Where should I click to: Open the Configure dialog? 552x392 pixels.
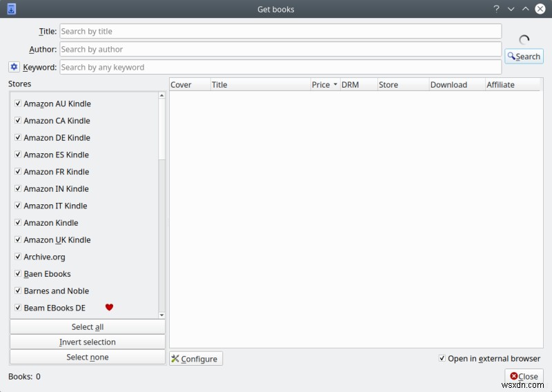(x=196, y=359)
